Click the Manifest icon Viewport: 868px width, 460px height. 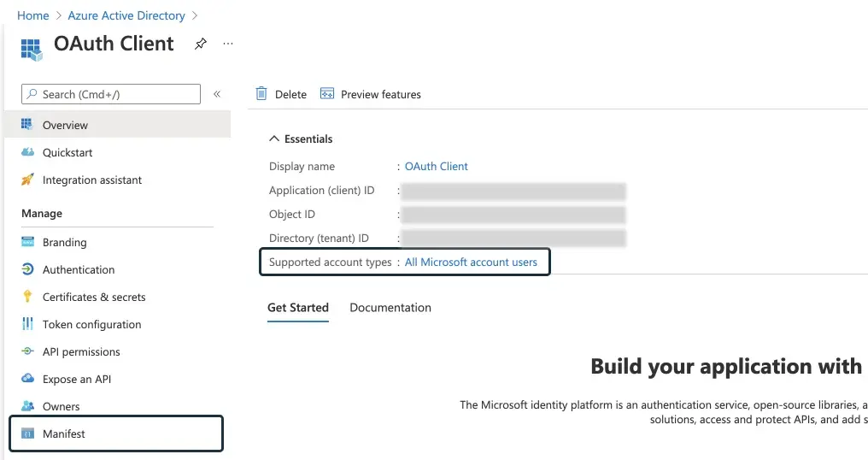coord(27,433)
